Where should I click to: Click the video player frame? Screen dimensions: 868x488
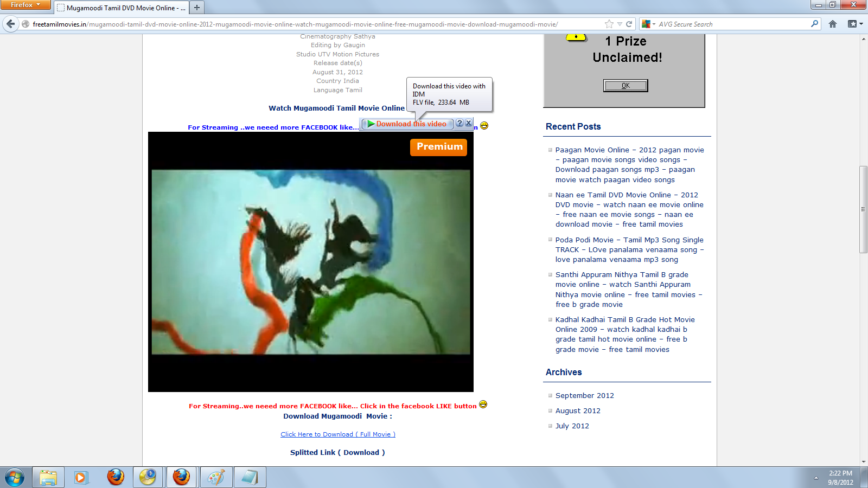pyautogui.click(x=311, y=262)
